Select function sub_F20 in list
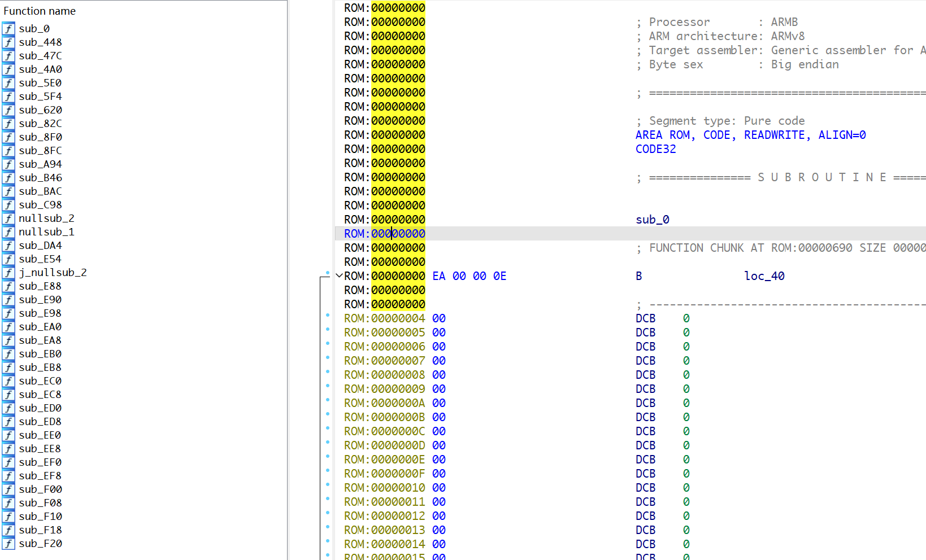The image size is (926, 560). [x=40, y=544]
